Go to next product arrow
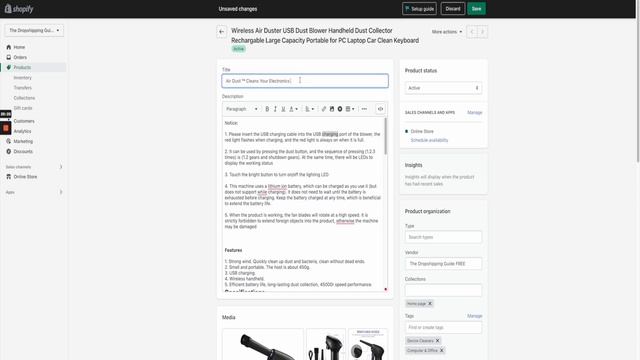The width and height of the screenshot is (640, 360). click(x=482, y=32)
